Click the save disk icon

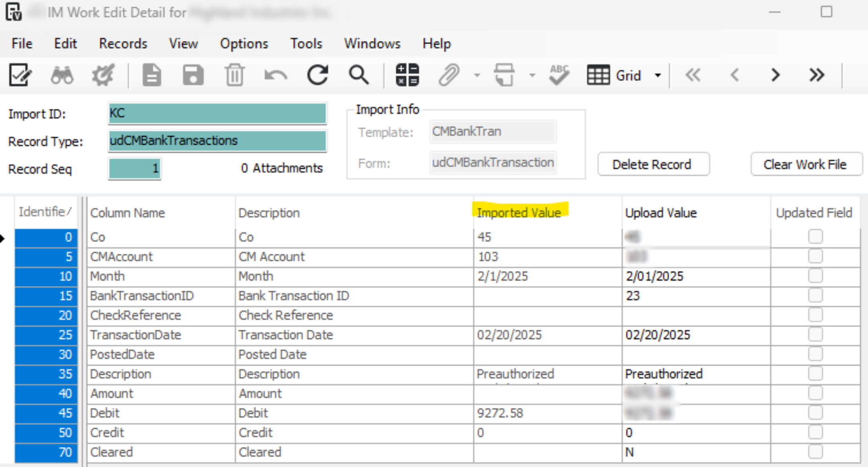click(x=193, y=75)
